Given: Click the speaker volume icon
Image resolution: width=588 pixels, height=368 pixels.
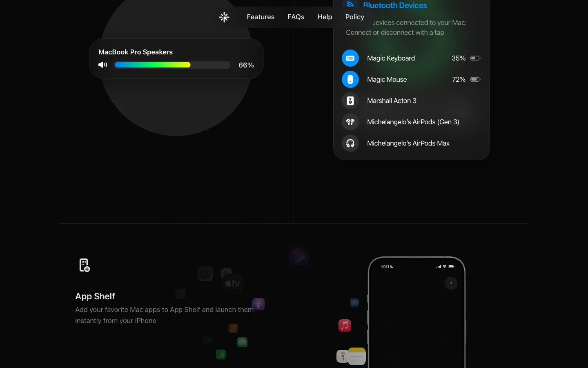Looking at the screenshot, I should (x=103, y=65).
